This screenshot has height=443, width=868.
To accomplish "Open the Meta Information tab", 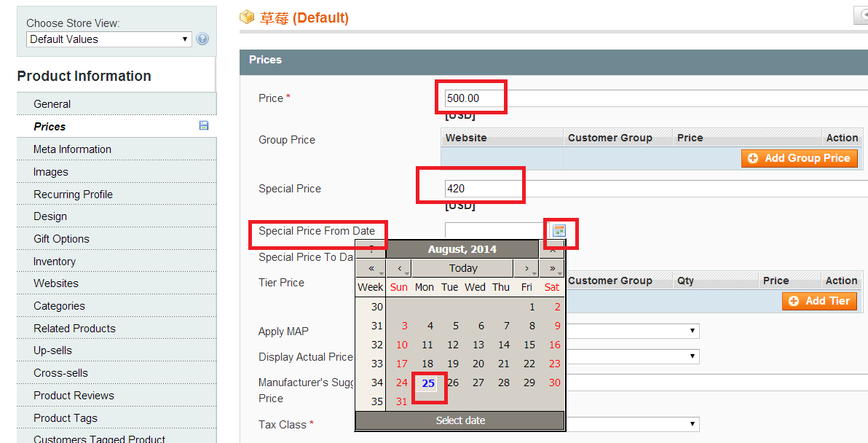I will [72, 149].
